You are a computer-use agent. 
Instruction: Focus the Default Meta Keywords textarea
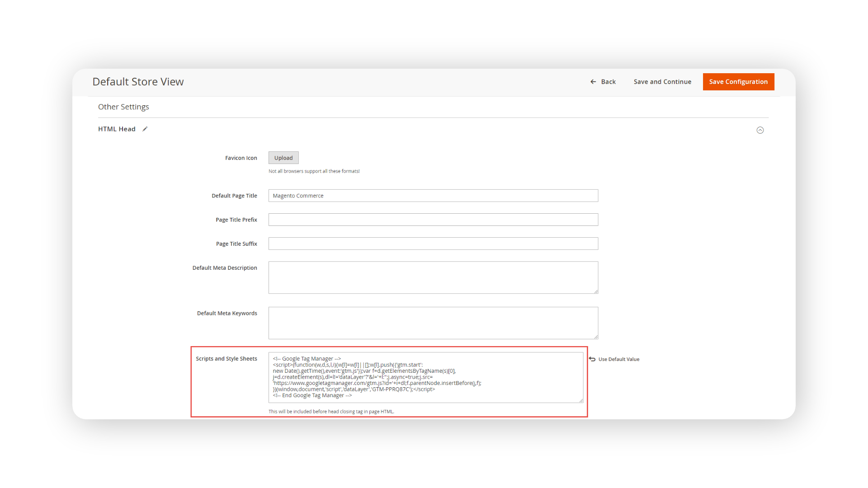tap(433, 323)
